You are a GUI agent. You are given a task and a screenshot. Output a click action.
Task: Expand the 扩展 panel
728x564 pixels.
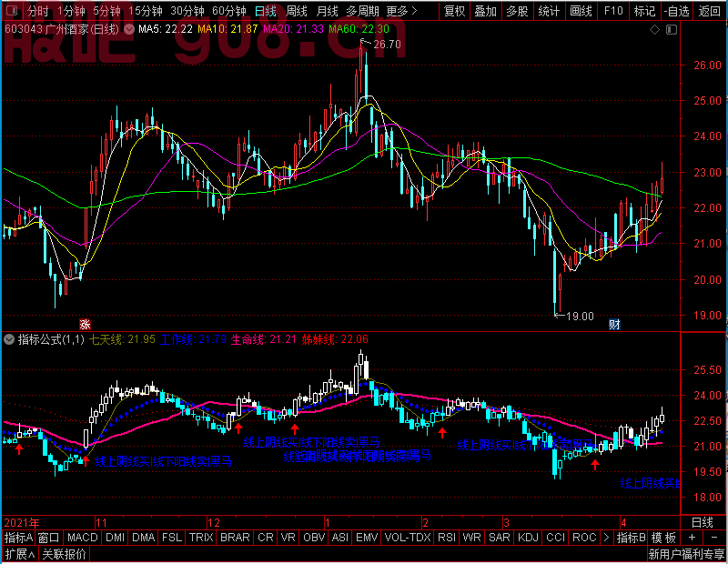[20, 554]
